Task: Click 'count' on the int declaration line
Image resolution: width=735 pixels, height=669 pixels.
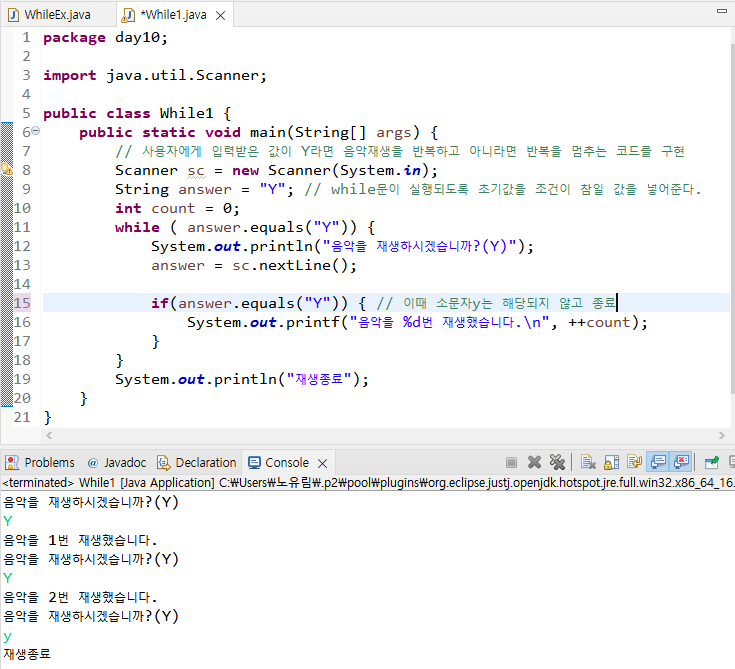Action: 173,208
